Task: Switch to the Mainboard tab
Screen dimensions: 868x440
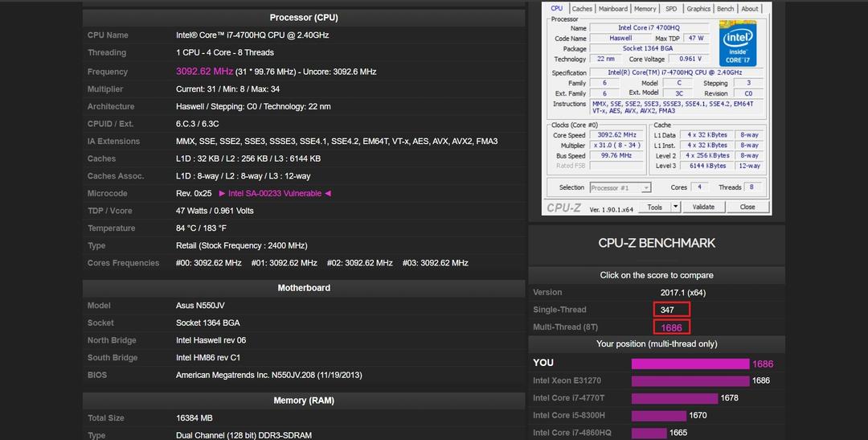Action: 613,9
